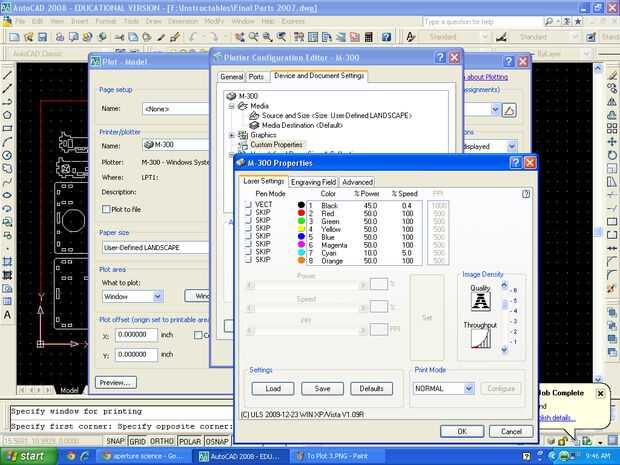Select the Ellipse draw tool
Image resolution: width=620 pixels, height=465 pixels.
(7, 195)
